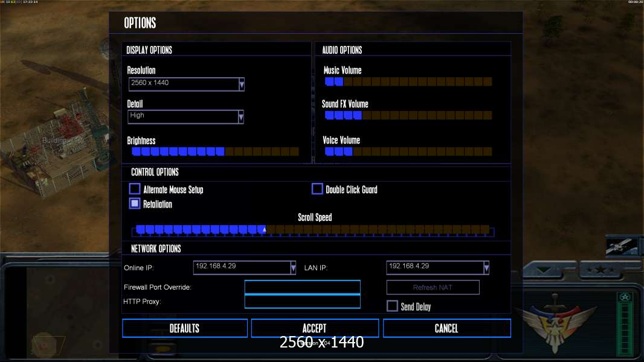644x362 pixels.
Task: Click the Scroll Speed slider handle
Action: coord(265,230)
